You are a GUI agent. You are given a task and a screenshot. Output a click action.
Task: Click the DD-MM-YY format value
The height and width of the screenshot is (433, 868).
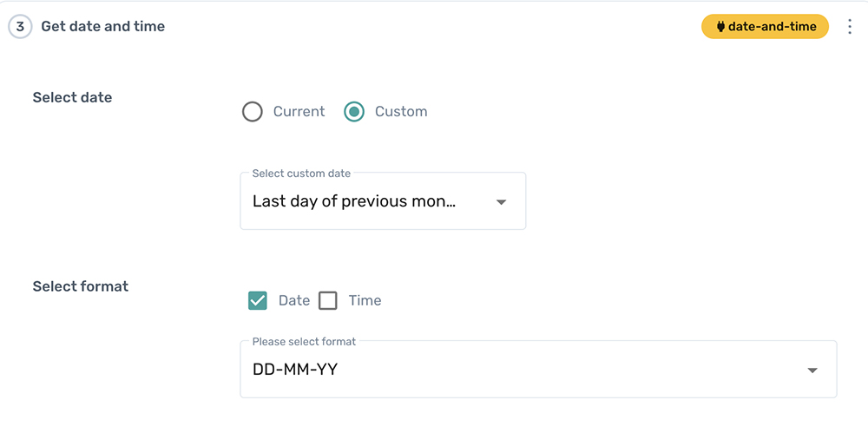[x=295, y=370]
